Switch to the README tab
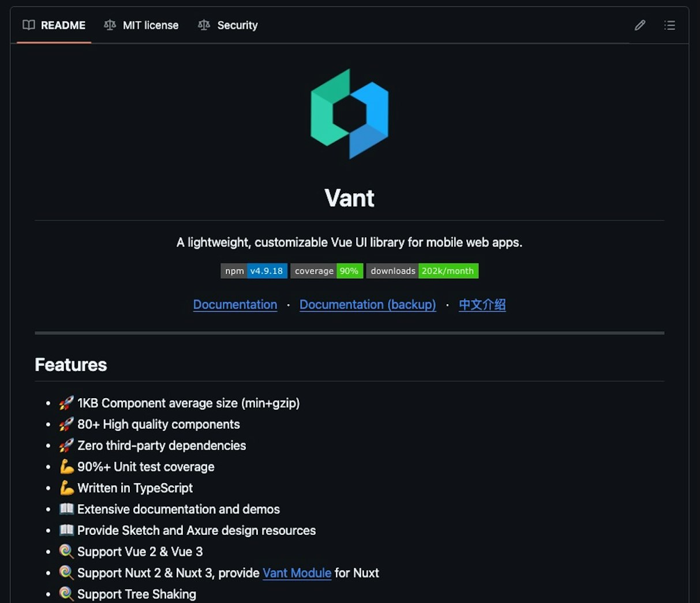The width and height of the screenshot is (700, 603). pyautogui.click(x=54, y=25)
